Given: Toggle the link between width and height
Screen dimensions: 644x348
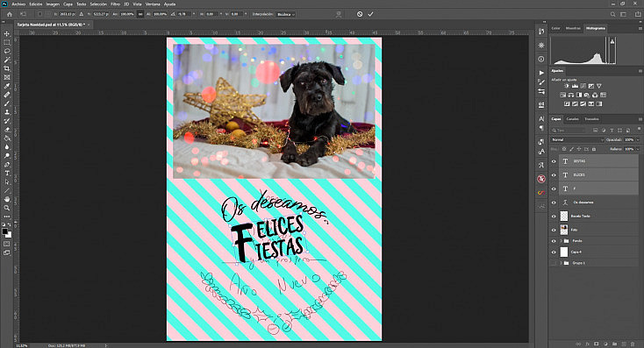Looking at the screenshot, I should (x=140, y=14).
